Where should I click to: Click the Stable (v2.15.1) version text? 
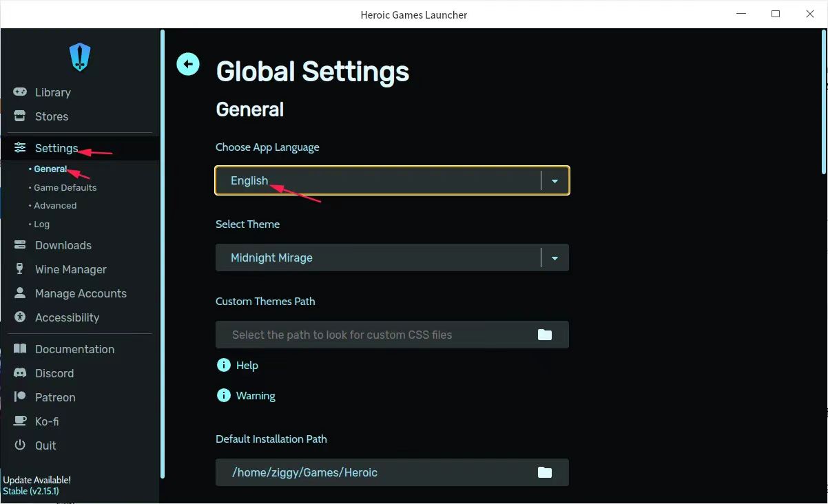coord(31,491)
